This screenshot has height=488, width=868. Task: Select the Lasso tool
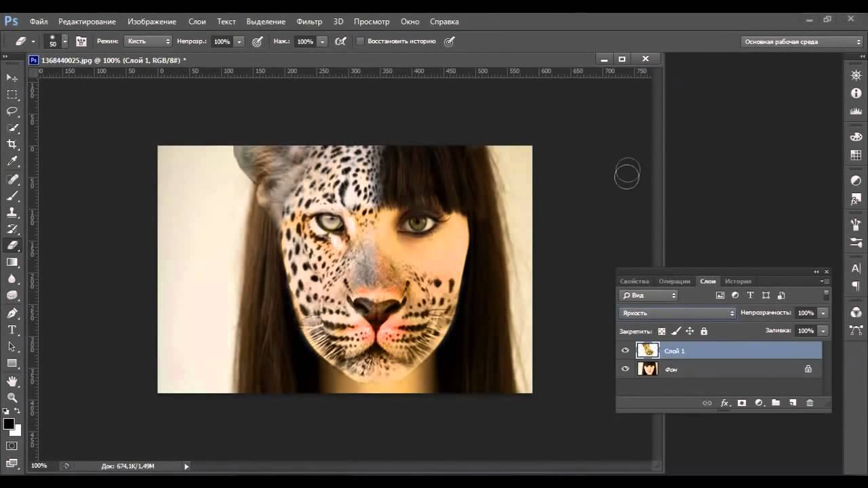point(12,111)
